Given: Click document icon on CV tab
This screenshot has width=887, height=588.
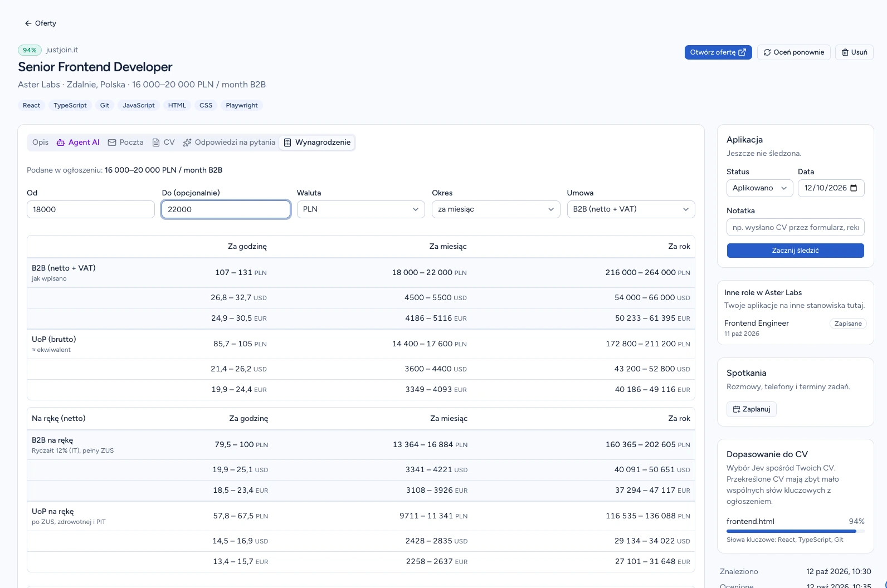Looking at the screenshot, I should (x=156, y=143).
